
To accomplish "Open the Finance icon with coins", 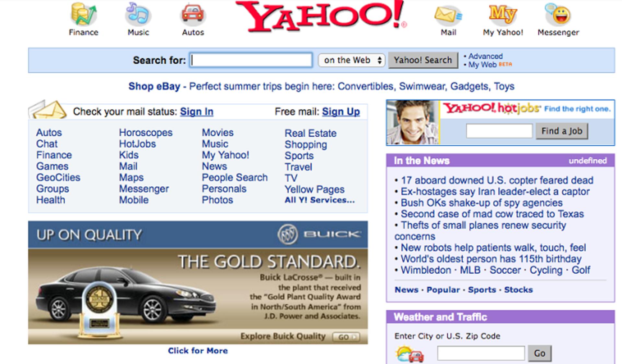I will (84, 14).
